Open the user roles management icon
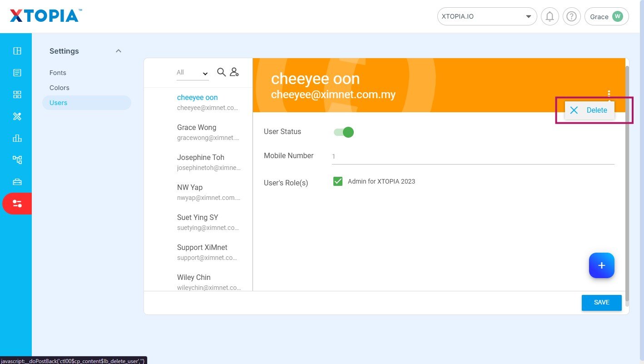 click(x=234, y=72)
